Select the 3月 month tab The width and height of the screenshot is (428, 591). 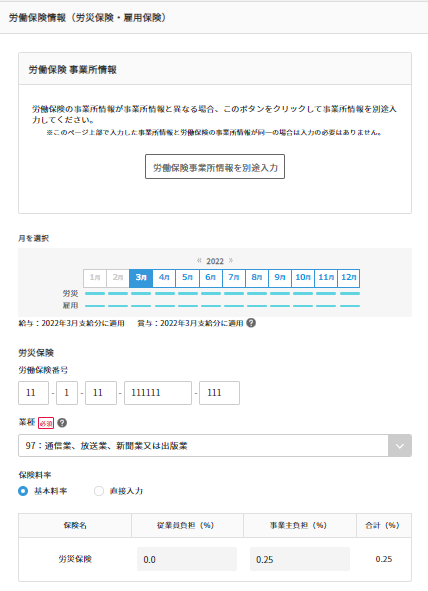point(141,278)
